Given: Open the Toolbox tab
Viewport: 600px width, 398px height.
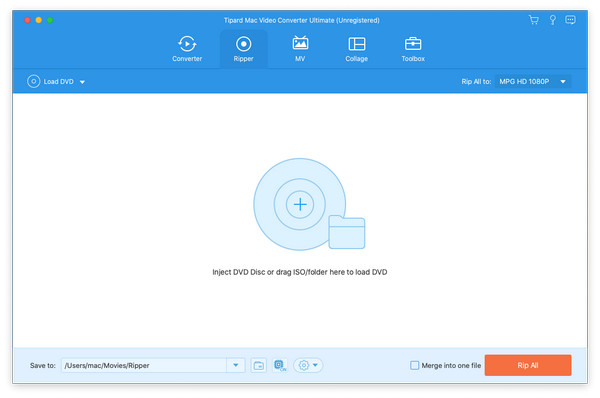Looking at the screenshot, I should [x=413, y=49].
